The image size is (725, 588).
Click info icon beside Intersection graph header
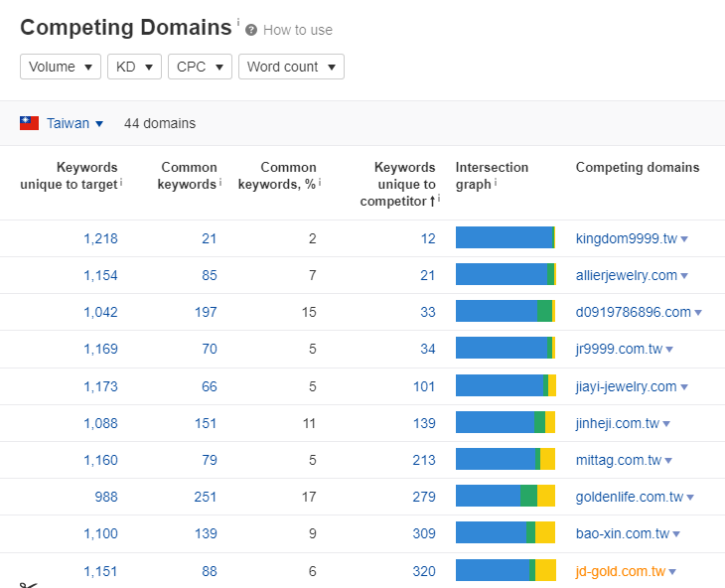pos(496,182)
